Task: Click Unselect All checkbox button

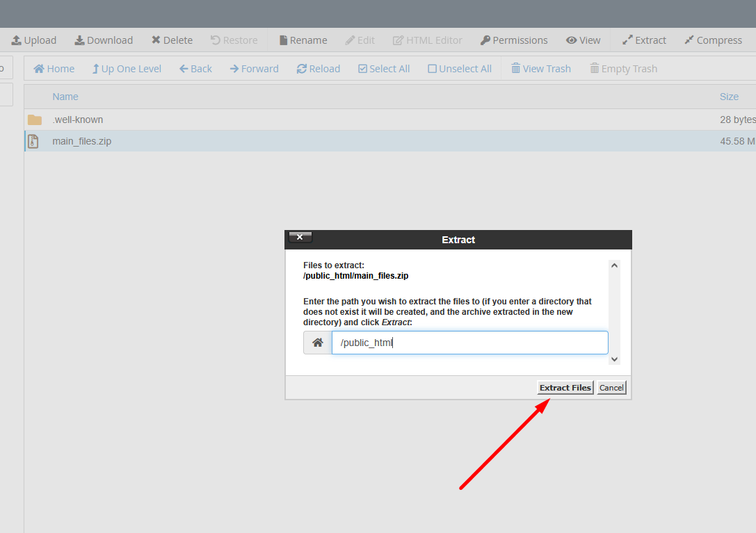Action: pyautogui.click(x=459, y=69)
